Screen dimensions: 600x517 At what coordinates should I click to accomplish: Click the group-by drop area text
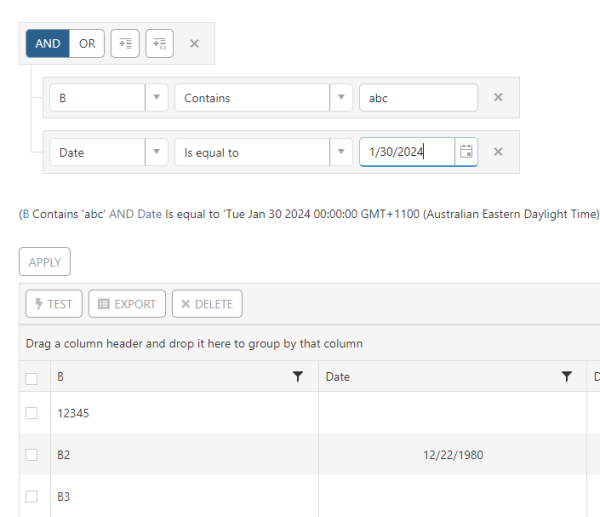(194, 343)
